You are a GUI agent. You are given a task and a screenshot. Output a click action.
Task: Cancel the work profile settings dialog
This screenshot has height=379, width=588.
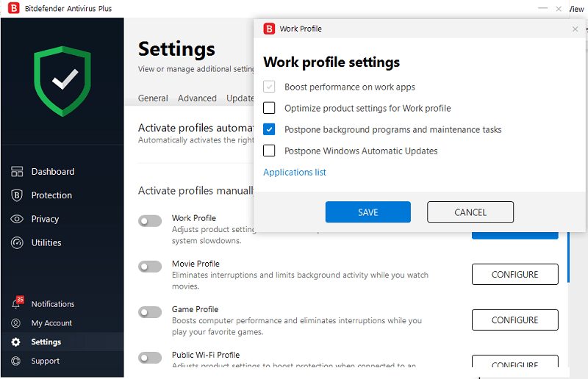tap(470, 212)
